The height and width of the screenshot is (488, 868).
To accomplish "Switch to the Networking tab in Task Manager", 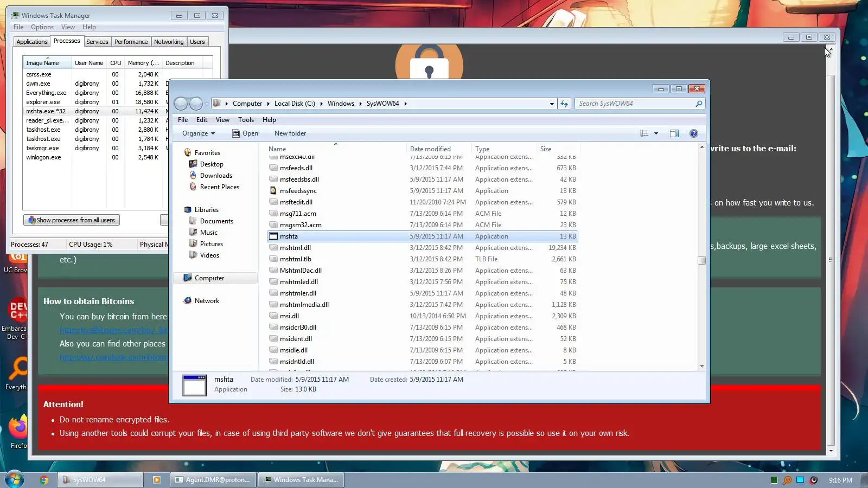I will (x=169, y=42).
